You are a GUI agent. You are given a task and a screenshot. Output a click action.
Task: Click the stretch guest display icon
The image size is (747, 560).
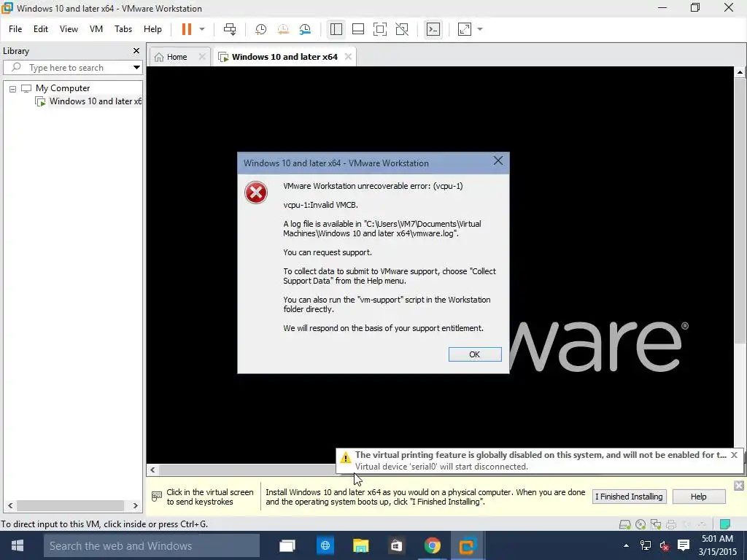[465, 29]
